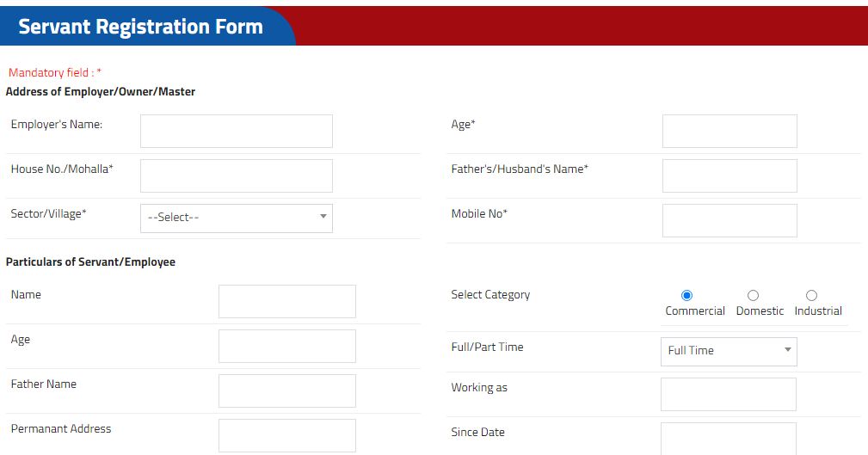Click the employer Age input field
This screenshot has height=455, width=868.
pyautogui.click(x=729, y=131)
